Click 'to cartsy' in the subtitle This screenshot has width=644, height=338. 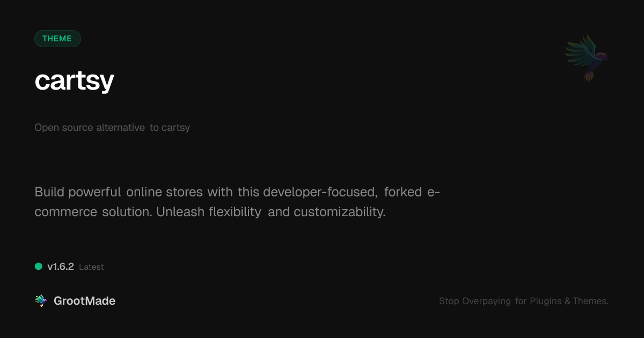170,128
